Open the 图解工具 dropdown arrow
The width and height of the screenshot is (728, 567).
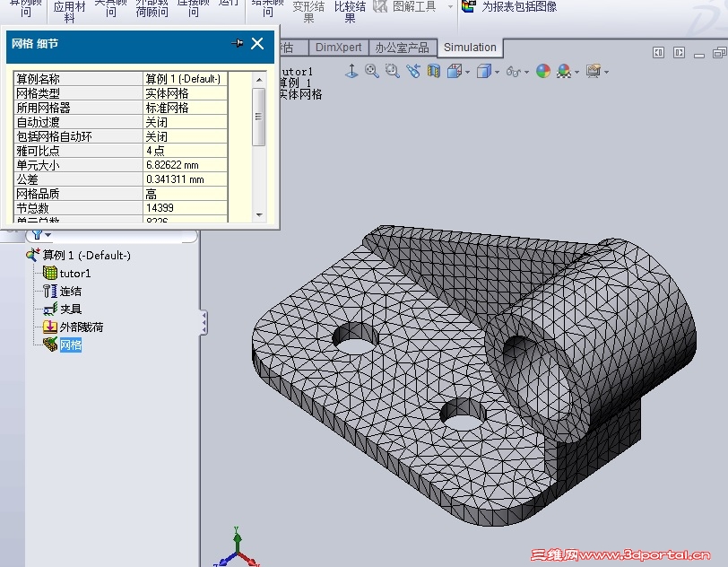point(450,6)
